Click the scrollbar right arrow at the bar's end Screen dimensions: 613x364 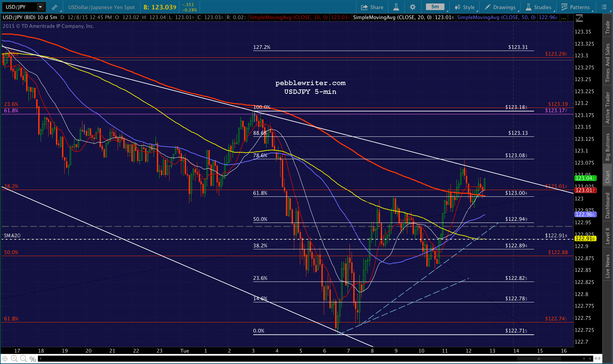pyautogui.click(x=590, y=359)
